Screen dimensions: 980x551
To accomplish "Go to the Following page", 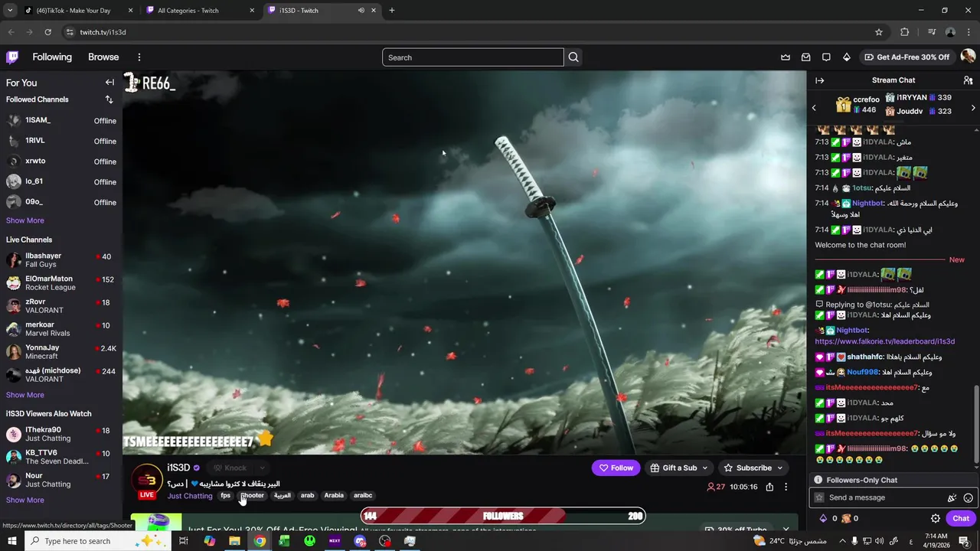I will [x=52, y=57].
